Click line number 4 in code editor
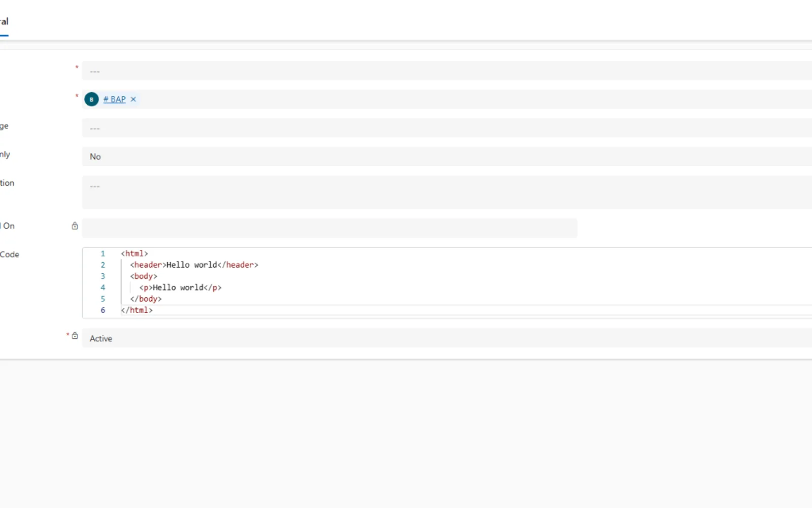The image size is (812, 508). (x=103, y=288)
